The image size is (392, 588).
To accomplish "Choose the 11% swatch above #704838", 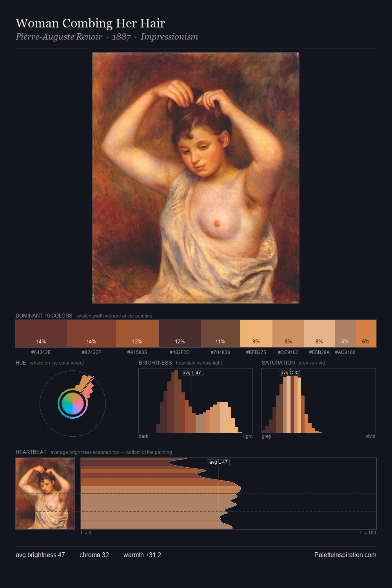I will (x=220, y=334).
